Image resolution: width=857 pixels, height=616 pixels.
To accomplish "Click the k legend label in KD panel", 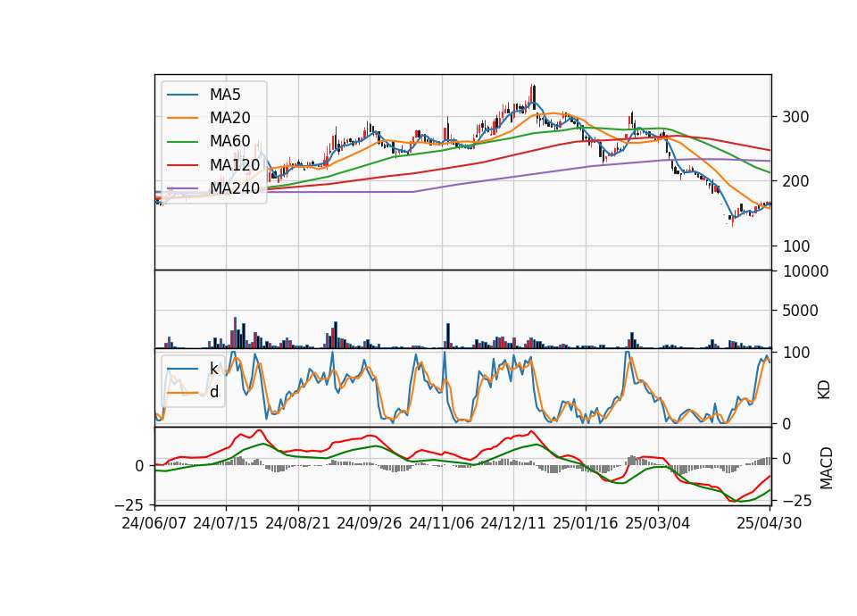I will (x=213, y=369).
